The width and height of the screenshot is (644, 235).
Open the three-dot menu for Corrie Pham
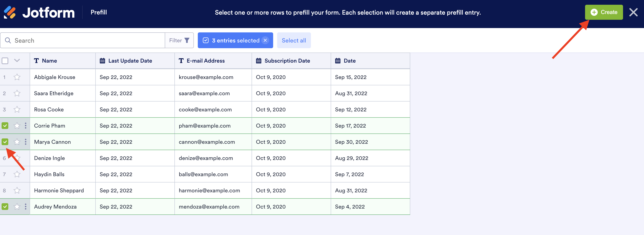(x=26, y=126)
